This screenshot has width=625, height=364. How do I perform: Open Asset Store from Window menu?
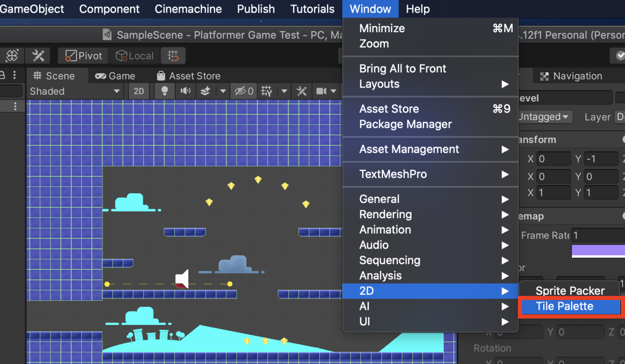pyautogui.click(x=430, y=109)
